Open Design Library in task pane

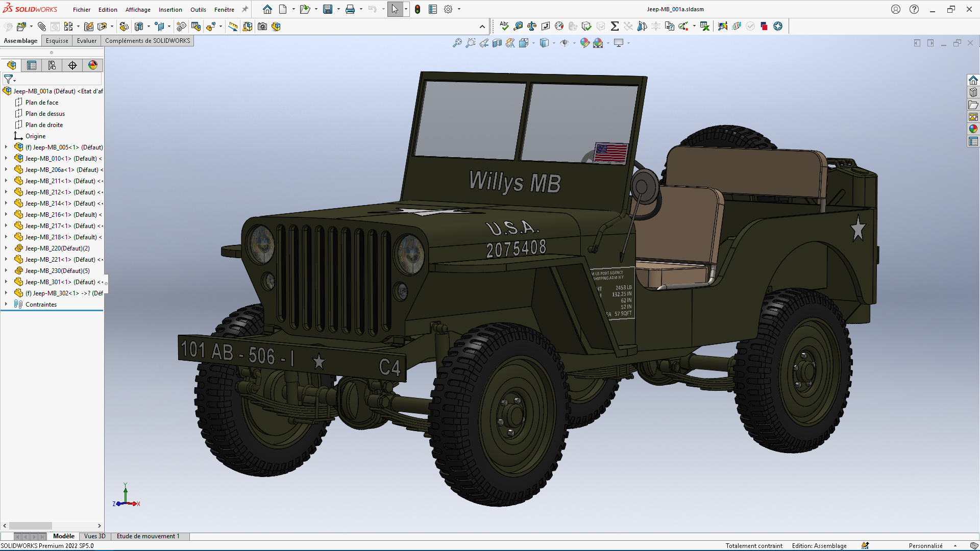(x=973, y=92)
